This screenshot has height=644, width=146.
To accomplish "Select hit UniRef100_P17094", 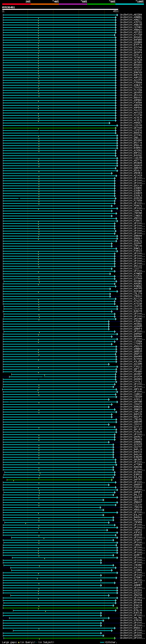I will point(131,90).
